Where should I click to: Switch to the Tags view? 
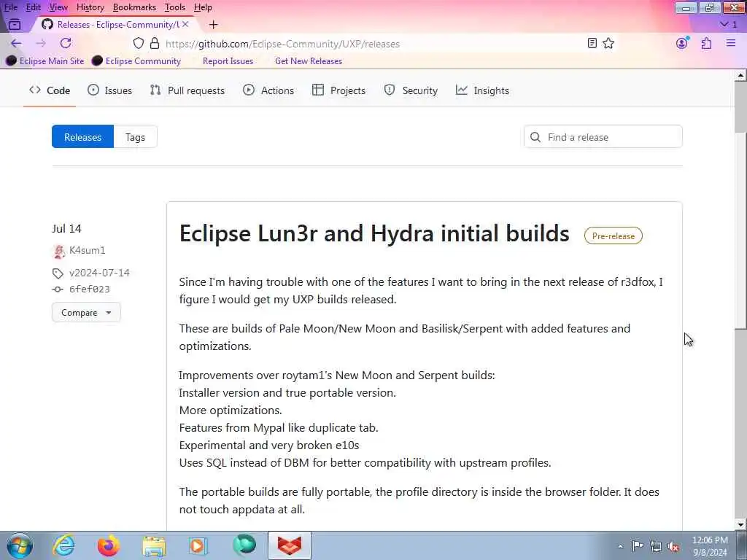click(x=135, y=136)
